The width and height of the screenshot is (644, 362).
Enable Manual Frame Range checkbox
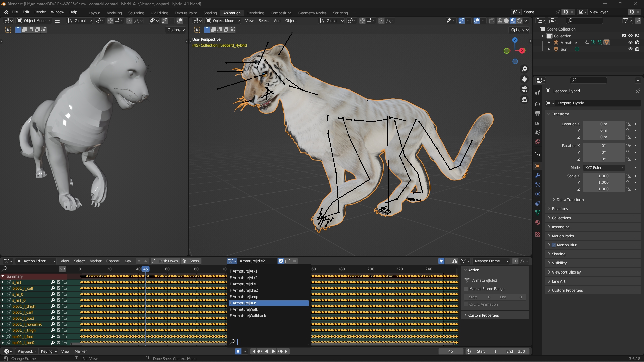(466, 289)
